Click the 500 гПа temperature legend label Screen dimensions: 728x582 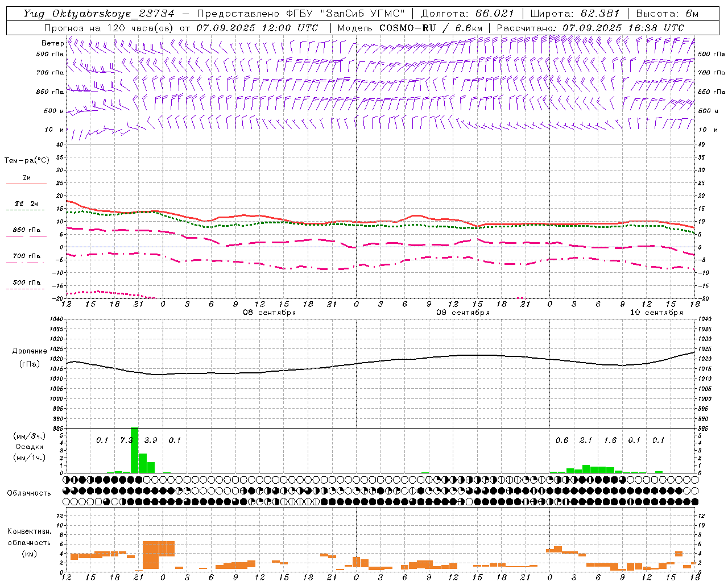point(27,282)
